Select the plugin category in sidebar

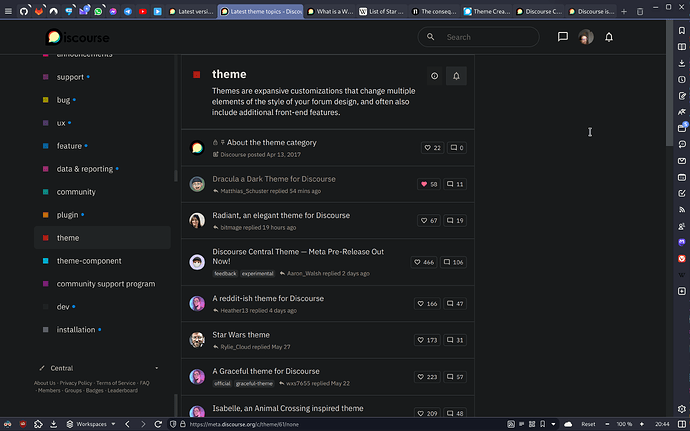coord(102,215)
